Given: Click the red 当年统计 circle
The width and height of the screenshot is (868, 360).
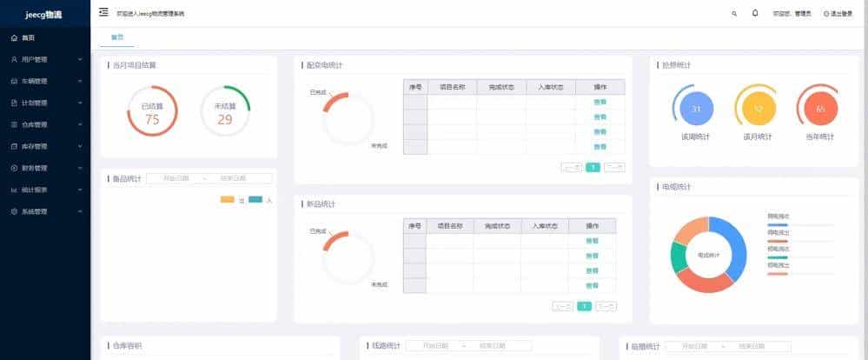Looking at the screenshot, I should [820, 109].
